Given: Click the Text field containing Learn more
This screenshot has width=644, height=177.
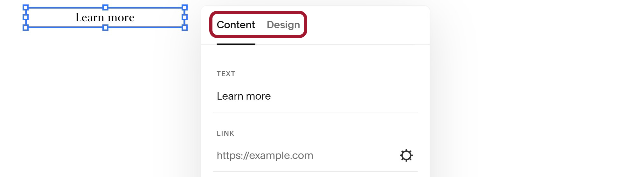Looking at the screenshot, I should tap(315, 96).
